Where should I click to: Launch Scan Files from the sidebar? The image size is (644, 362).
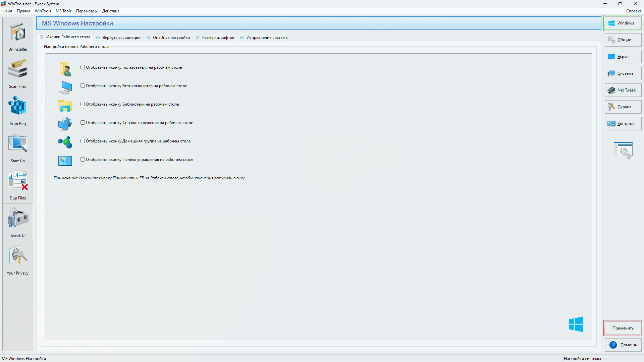tap(18, 69)
